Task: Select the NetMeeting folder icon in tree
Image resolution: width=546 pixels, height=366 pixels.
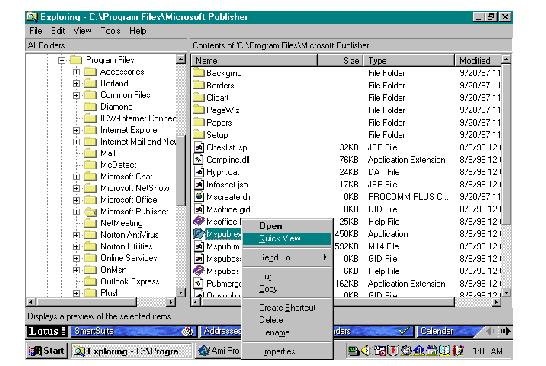Action: pyautogui.click(x=90, y=223)
